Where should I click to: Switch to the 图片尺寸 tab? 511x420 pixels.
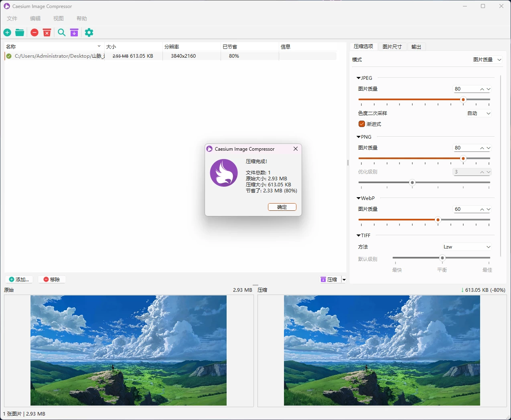tap(392, 46)
